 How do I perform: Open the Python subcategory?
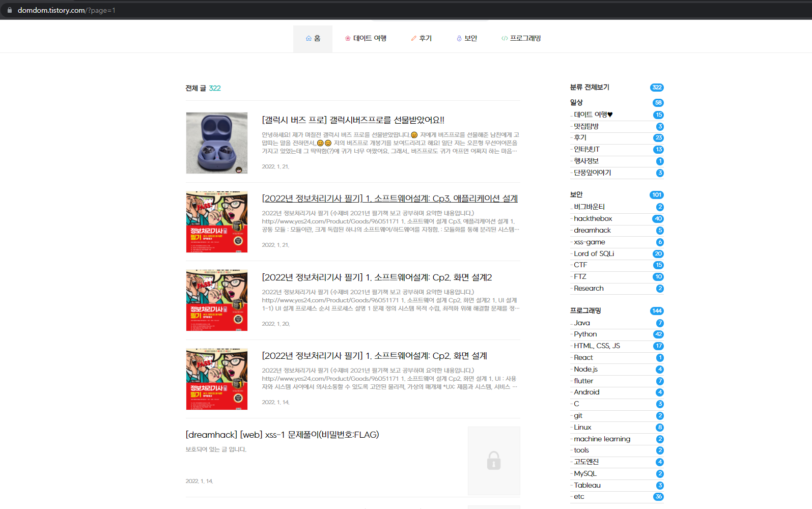[x=585, y=334]
